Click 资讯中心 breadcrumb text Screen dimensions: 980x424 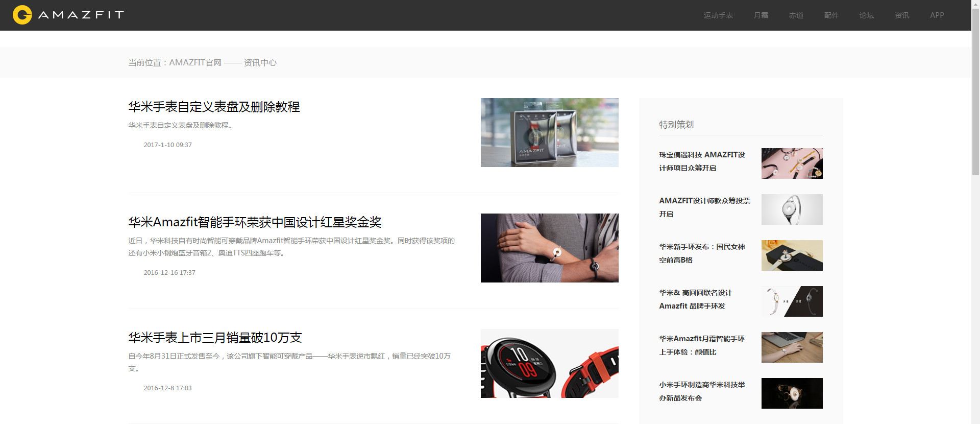click(260, 62)
